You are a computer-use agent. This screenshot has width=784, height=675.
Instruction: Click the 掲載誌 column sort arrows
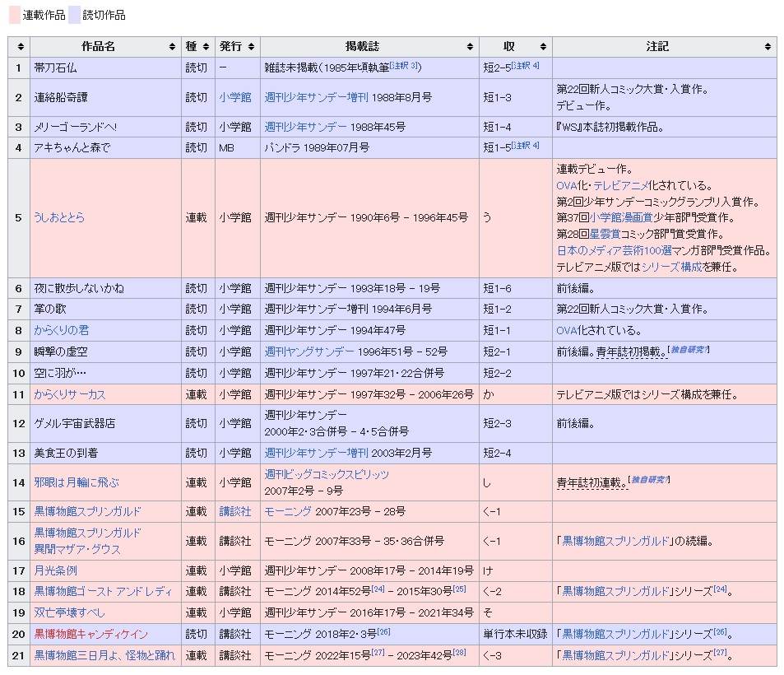pos(470,47)
